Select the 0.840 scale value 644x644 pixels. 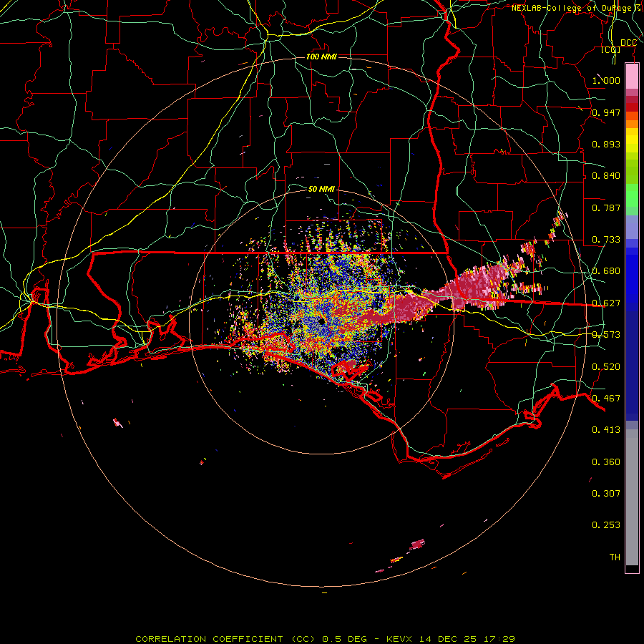[x=606, y=176]
